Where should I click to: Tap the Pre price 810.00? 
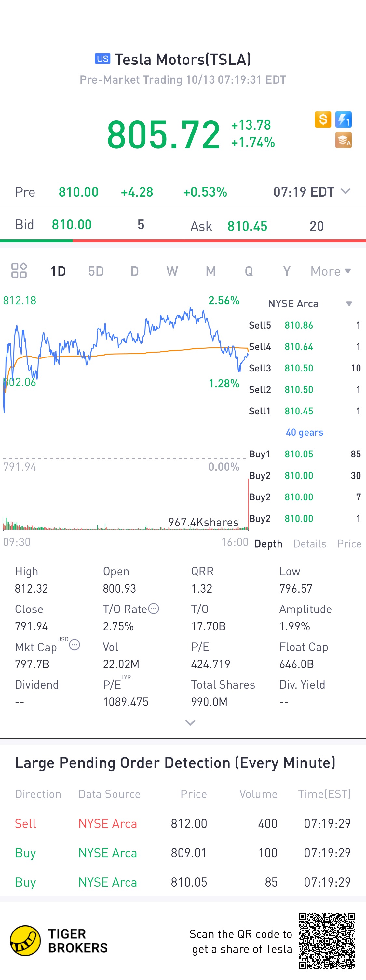pyautogui.click(x=78, y=192)
